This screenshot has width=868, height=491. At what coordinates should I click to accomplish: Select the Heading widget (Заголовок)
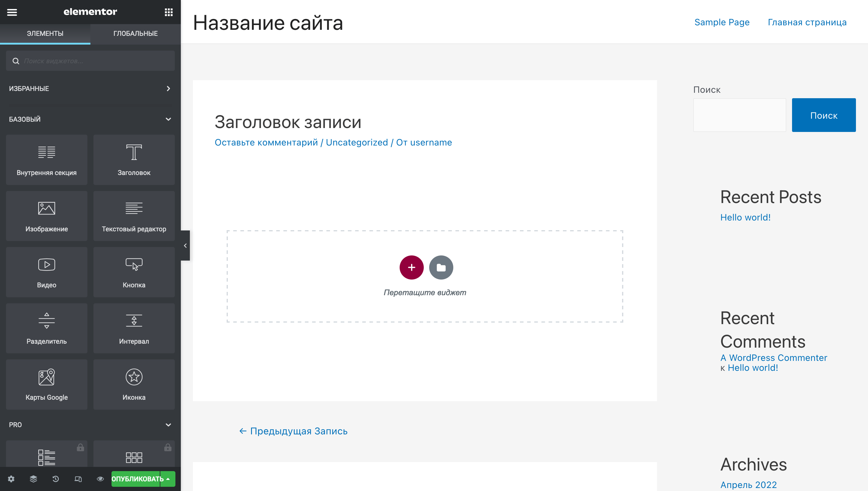click(x=134, y=160)
